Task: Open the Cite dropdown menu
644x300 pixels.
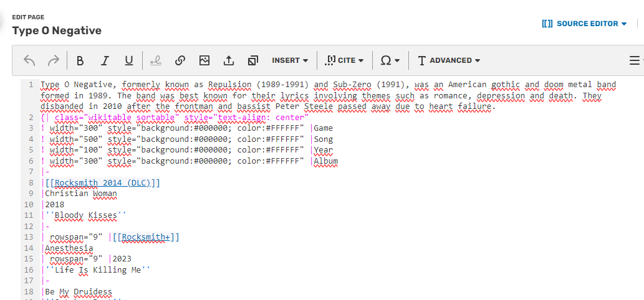Action: coord(345,60)
